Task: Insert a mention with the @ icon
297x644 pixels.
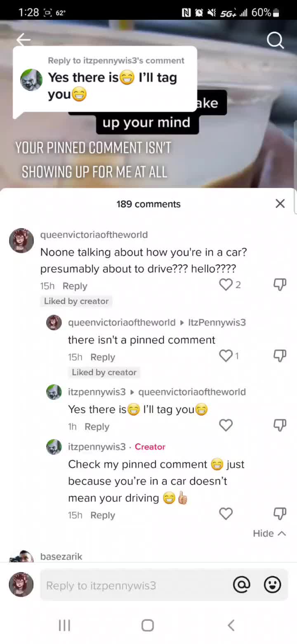Action: (242, 585)
